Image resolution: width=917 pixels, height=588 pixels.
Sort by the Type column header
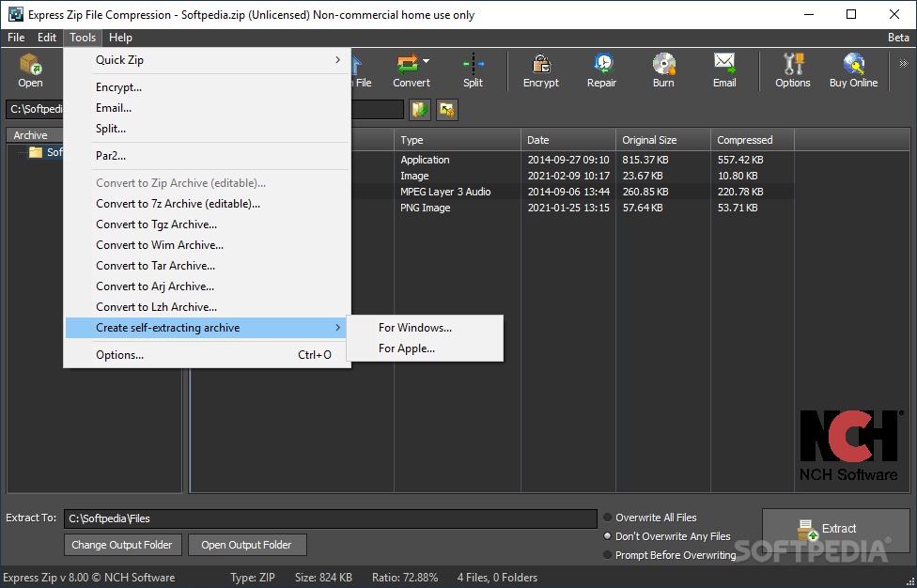[458, 140]
